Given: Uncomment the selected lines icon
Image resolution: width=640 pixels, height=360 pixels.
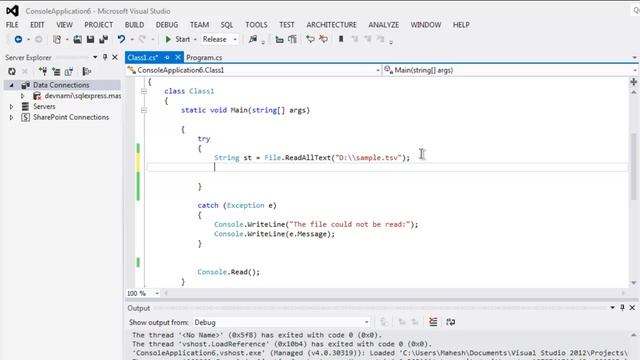Looking at the screenshot, I should pyautogui.click(x=323, y=39).
